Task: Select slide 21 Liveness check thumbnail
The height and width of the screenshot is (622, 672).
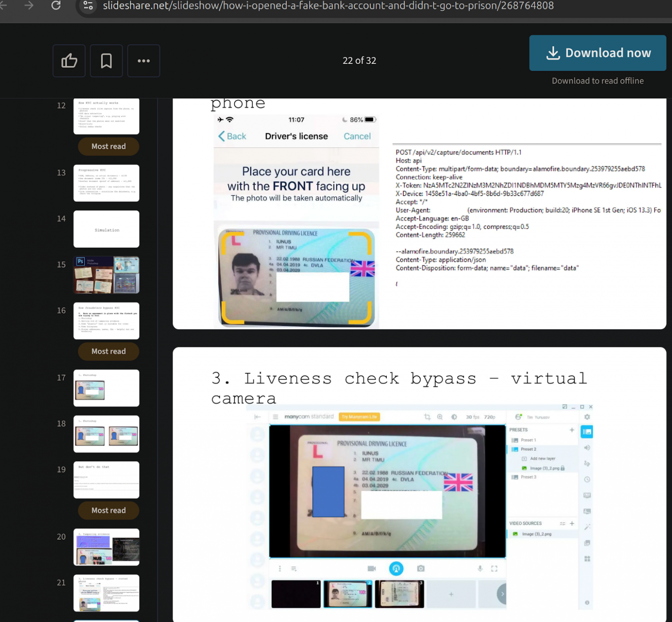Action: click(106, 593)
